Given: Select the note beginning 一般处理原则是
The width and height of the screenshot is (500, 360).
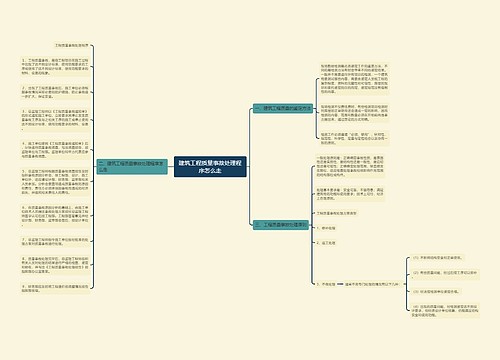Looking at the screenshot, I should click(350, 166).
